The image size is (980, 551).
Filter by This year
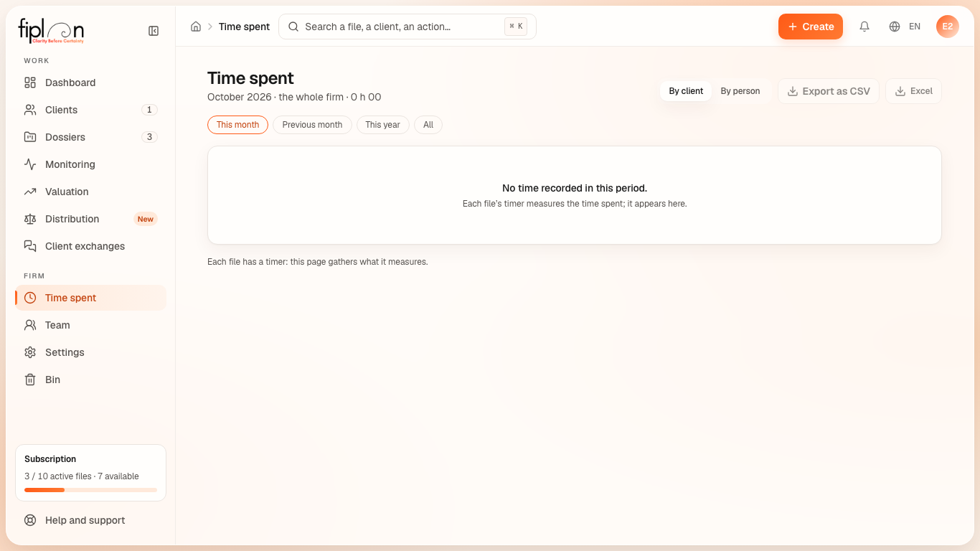click(x=382, y=125)
